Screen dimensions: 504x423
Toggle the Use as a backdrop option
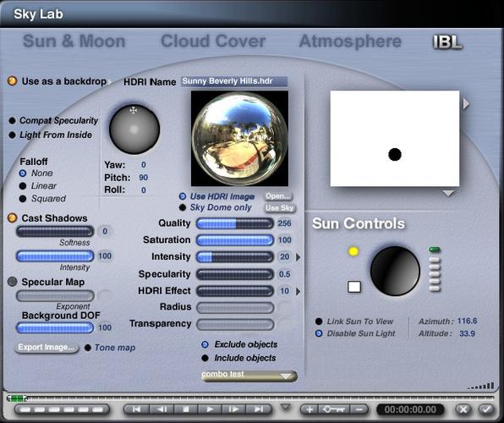pos(12,80)
